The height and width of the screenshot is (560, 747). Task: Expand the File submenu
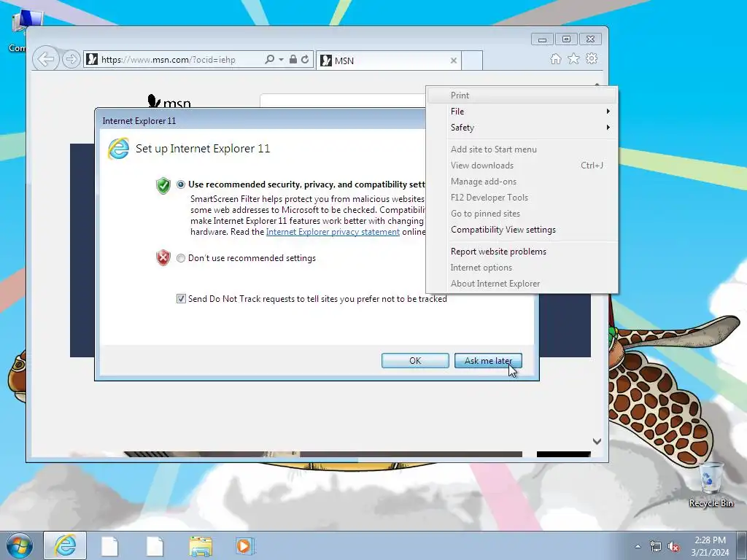522,112
